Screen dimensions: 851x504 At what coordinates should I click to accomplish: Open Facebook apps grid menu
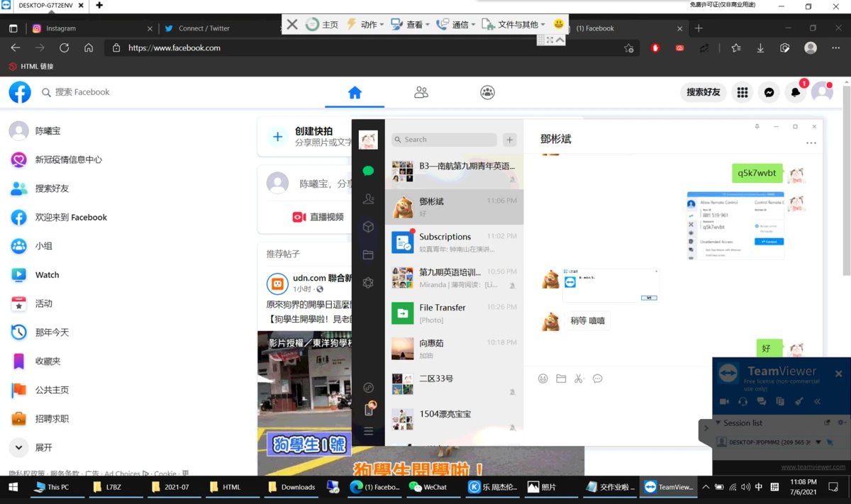point(742,92)
